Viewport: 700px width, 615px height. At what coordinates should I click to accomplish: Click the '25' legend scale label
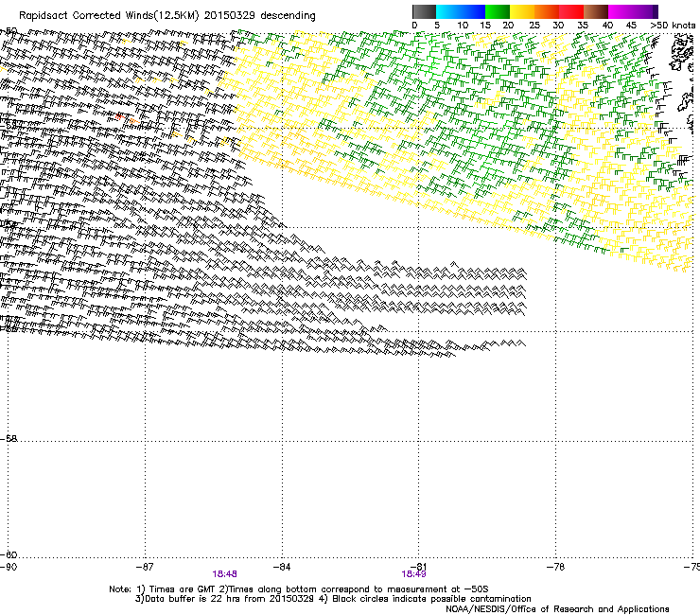pyautogui.click(x=534, y=26)
